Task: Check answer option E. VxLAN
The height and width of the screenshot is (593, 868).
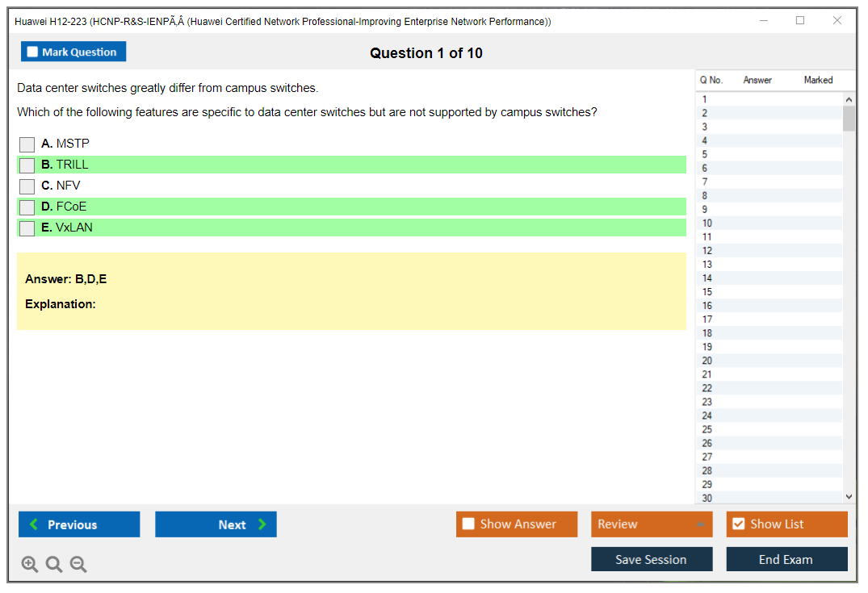Action: point(27,228)
